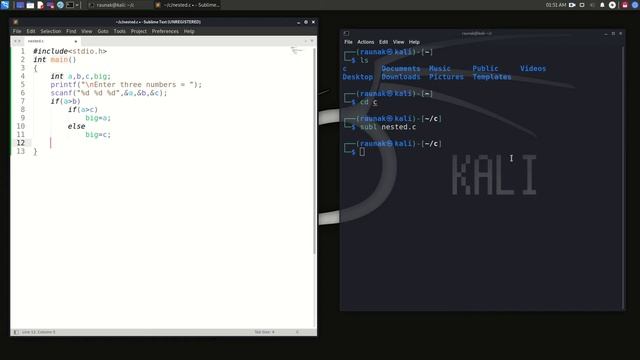The width and height of the screenshot is (640, 360).
Task: Open Sublime Text's View menu
Action: point(87,31)
